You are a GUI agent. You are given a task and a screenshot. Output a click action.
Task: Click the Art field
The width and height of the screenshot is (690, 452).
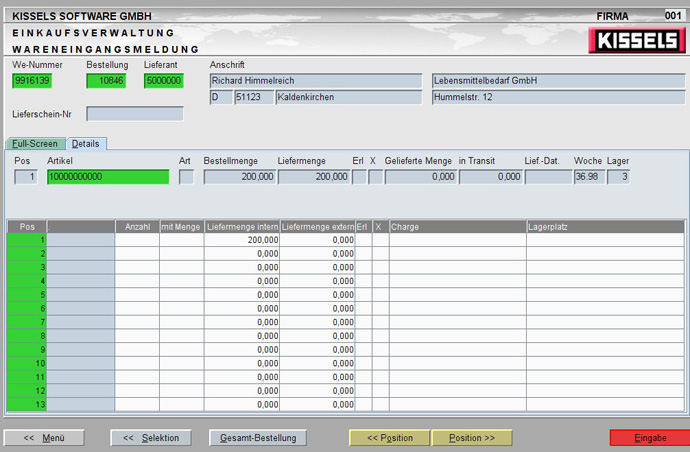point(186,177)
